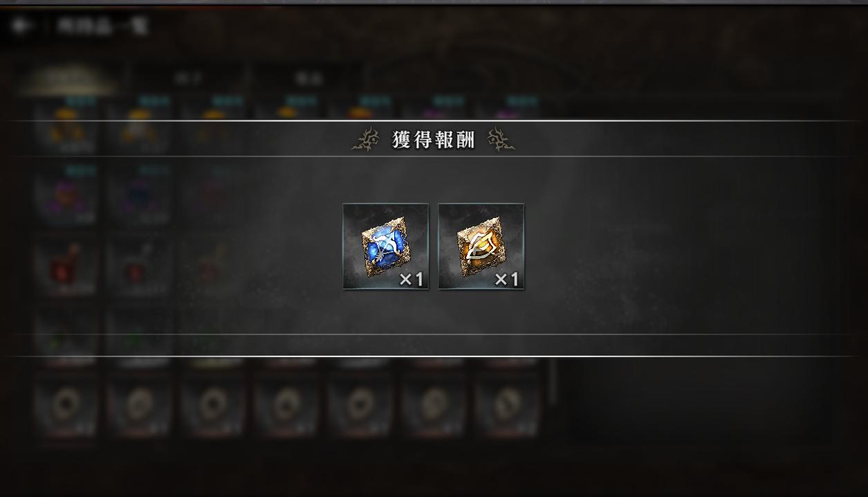Click the ornament right of 獲得報酬
Image resolution: width=868 pixels, height=497 pixels.
point(501,140)
